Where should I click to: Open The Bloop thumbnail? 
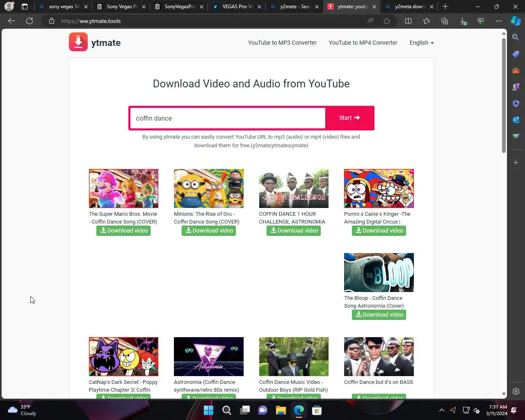pos(379,272)
